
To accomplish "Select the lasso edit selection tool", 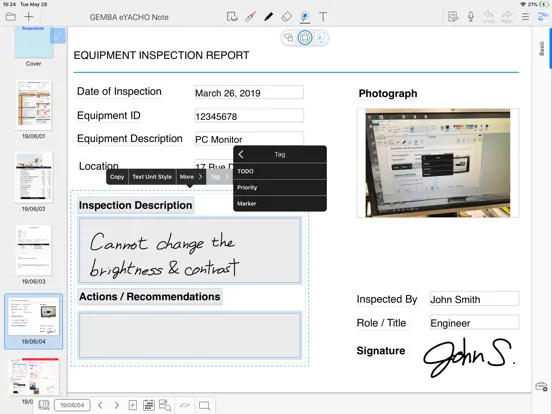I will click(232, 17).
